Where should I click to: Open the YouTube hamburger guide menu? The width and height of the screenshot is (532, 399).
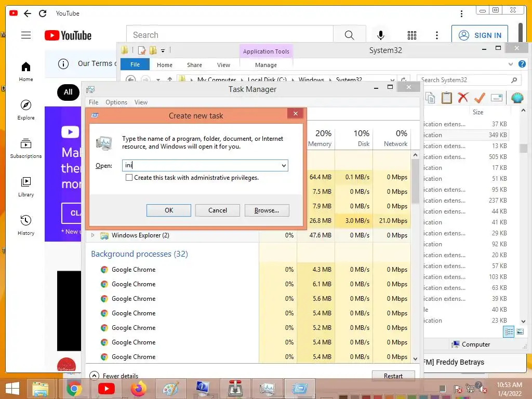(26, 35)
